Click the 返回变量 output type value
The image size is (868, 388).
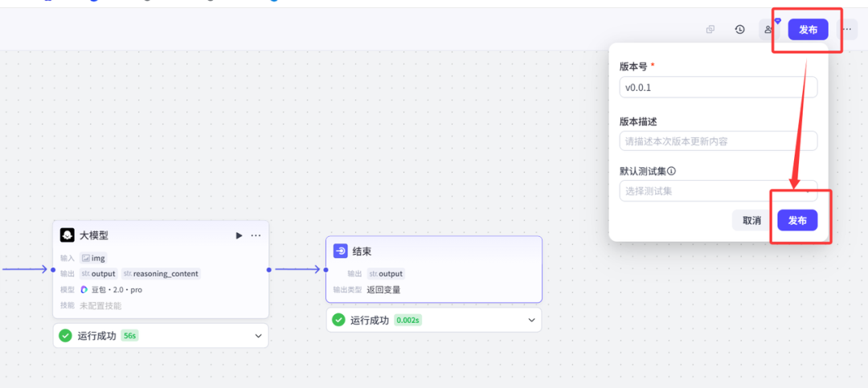point(383,289)
